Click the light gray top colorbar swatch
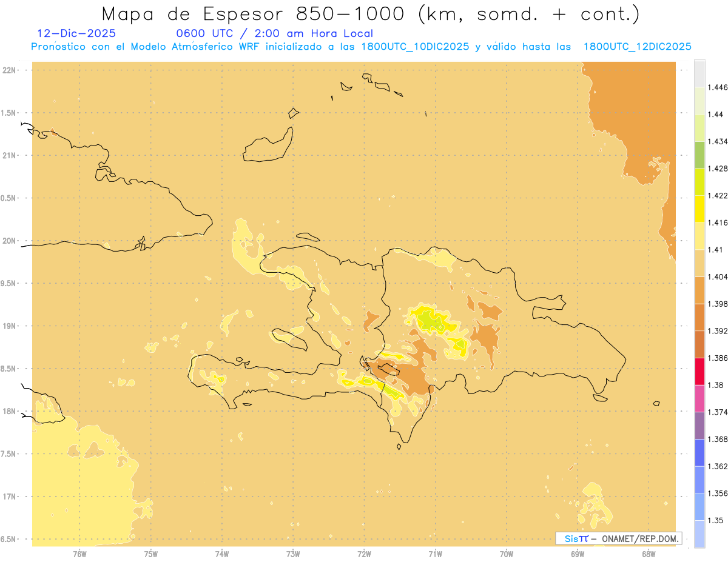Viewport: 728px width, 562px height. coord(699,74)
